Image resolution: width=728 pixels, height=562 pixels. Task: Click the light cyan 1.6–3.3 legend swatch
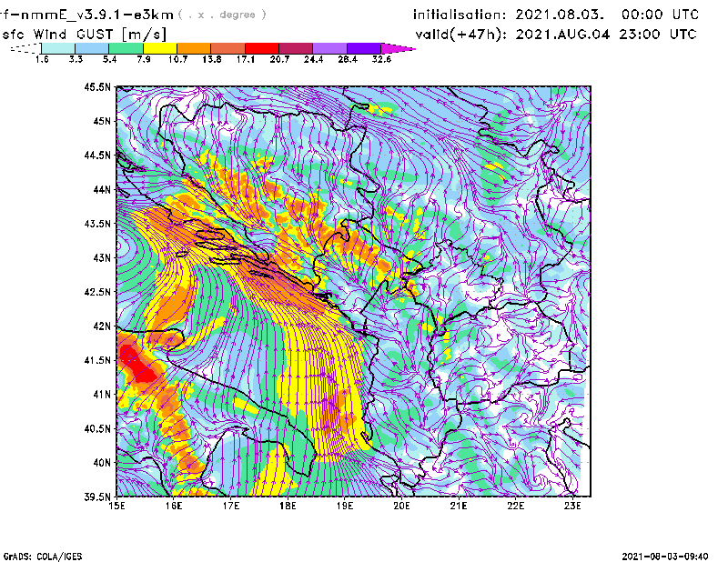coord(58,48)
